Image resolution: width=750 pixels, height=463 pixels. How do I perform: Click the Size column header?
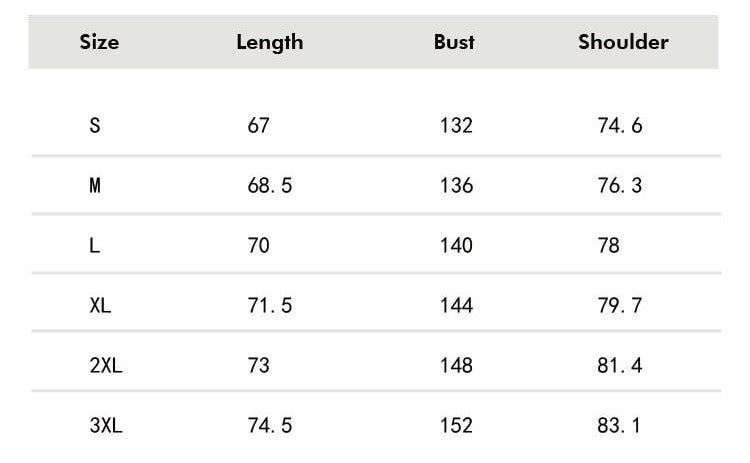(x=99, y=42)
